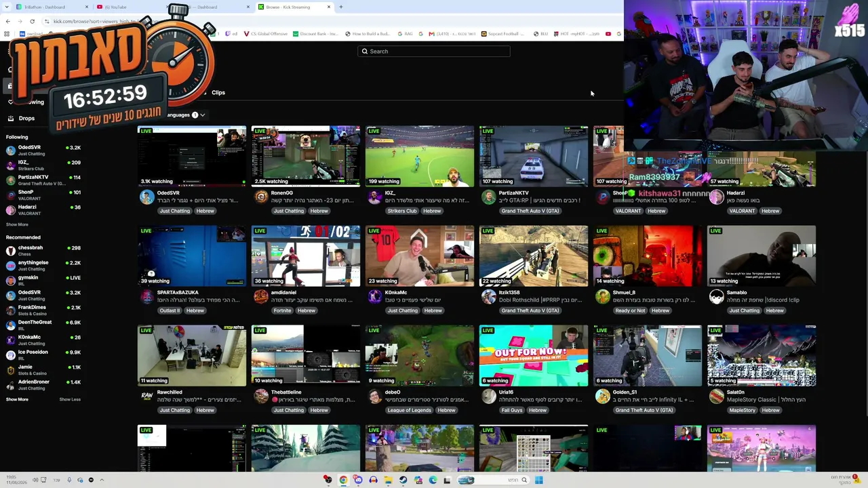Open the Drops icon in the Kick sidebar
This screenshot has width=868, height=488.
tap(11, 119)
